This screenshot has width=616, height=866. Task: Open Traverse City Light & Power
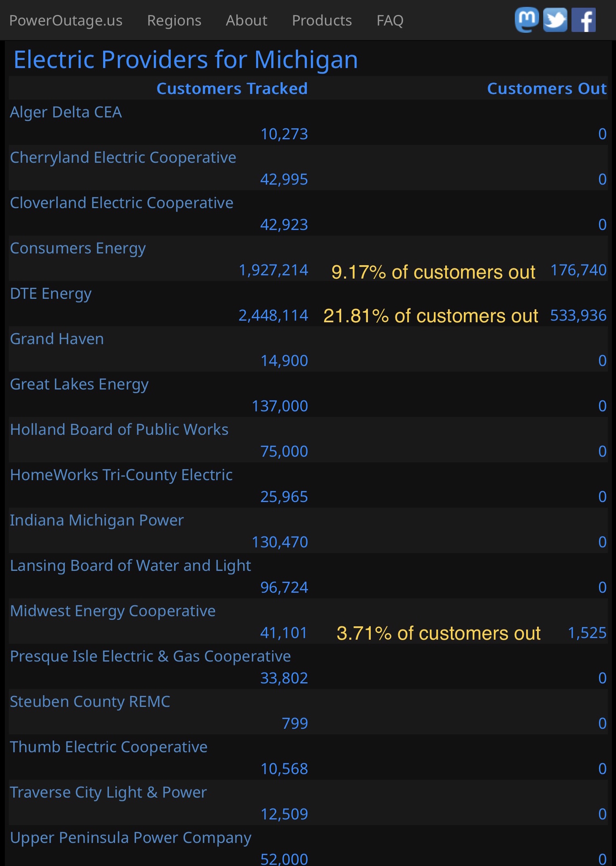tap(108, 792)
